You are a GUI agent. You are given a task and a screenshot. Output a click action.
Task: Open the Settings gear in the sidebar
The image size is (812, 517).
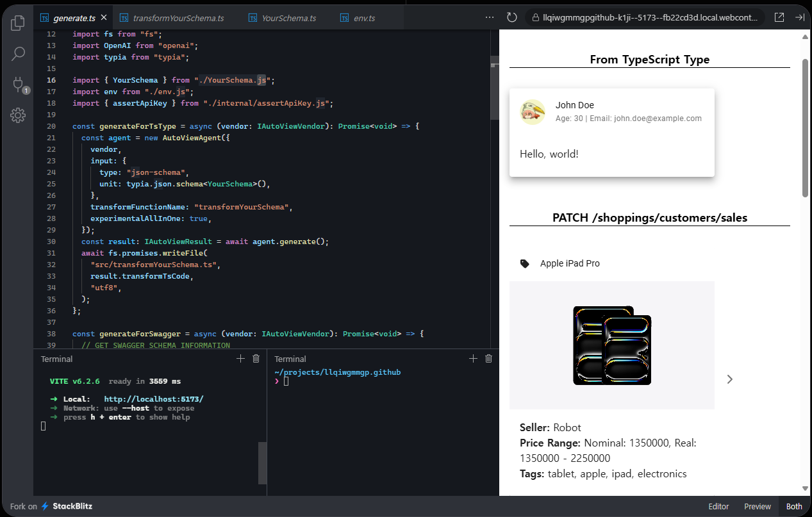(18, 115)
